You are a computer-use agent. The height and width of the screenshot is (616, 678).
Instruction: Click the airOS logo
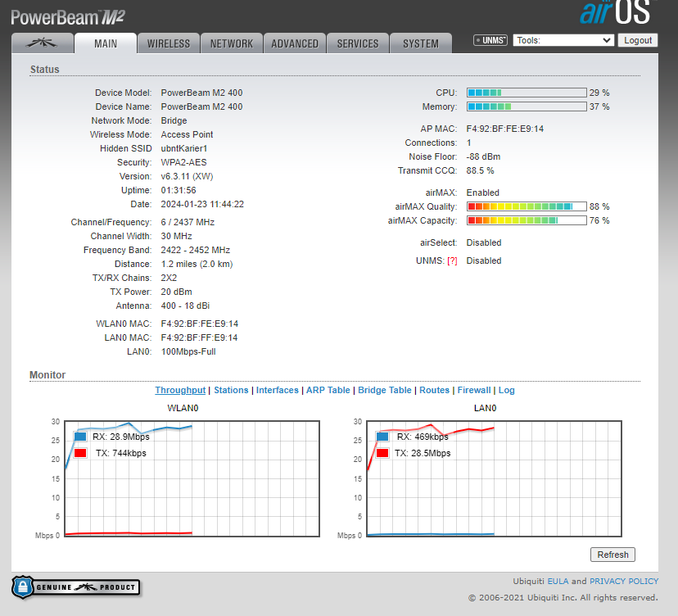point(615,12)
